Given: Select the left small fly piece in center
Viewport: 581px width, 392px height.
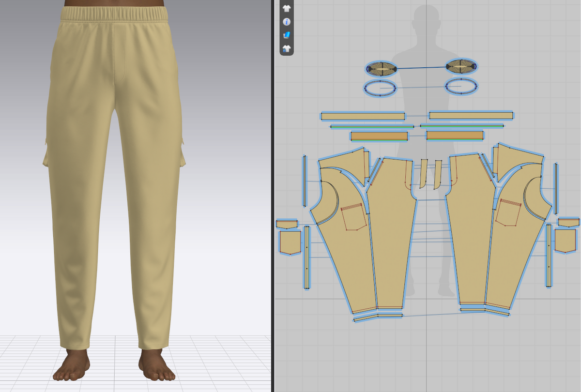Looking at the screenshot, I should pos(424,173).
